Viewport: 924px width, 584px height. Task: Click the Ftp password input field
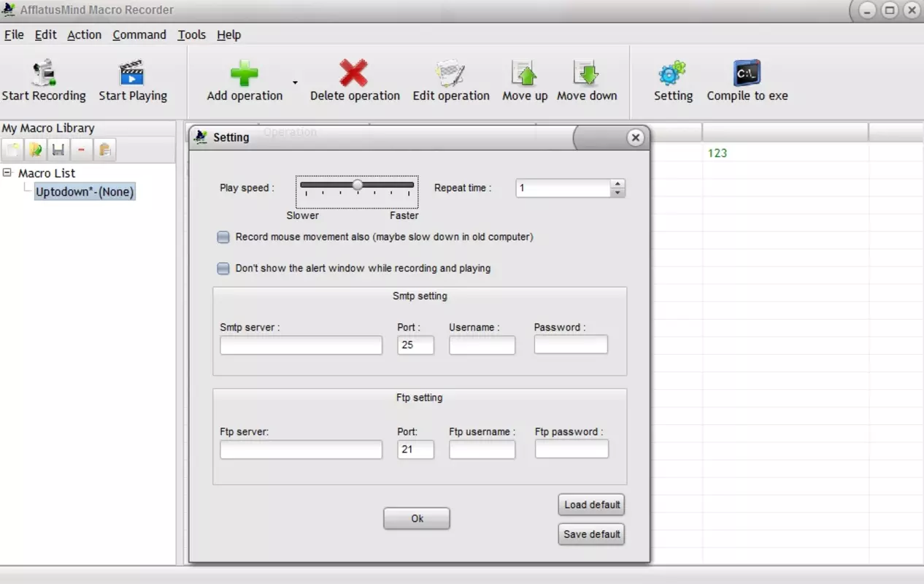coord(571,449)
